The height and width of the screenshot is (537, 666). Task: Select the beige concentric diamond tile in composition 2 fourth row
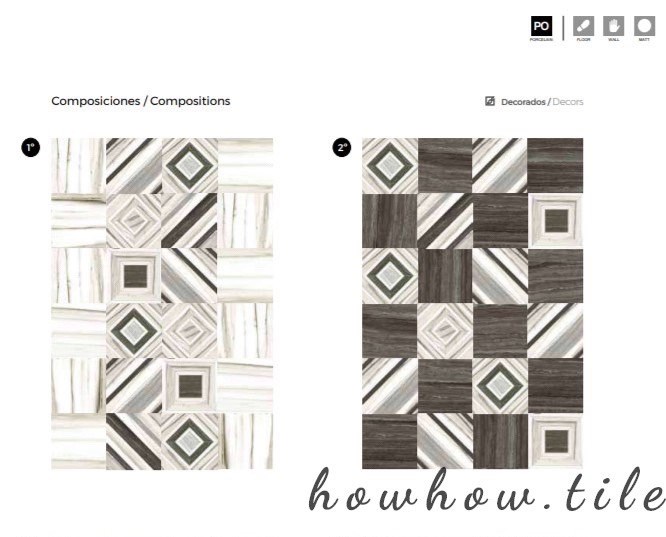coord(445,331)
